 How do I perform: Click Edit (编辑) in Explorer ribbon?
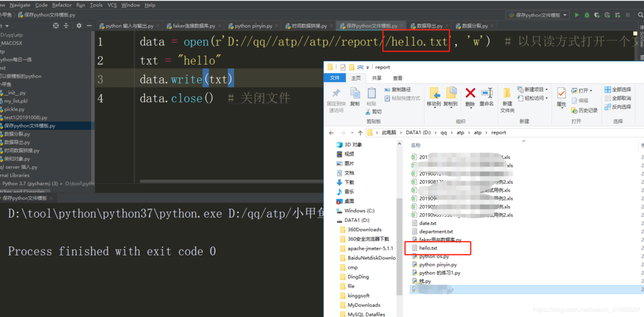[x=579, y=100]
